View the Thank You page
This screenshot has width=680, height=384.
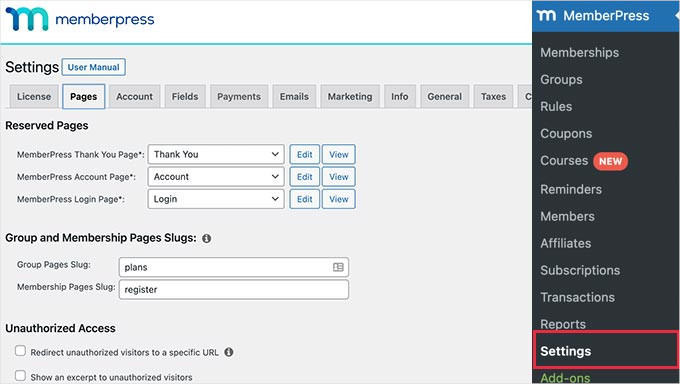point(339,154)
